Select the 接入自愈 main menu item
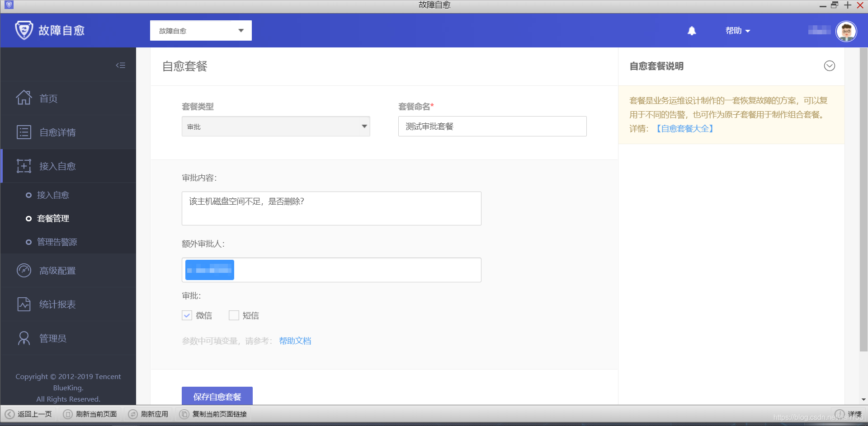868x426 pixels. coord(68,166)
